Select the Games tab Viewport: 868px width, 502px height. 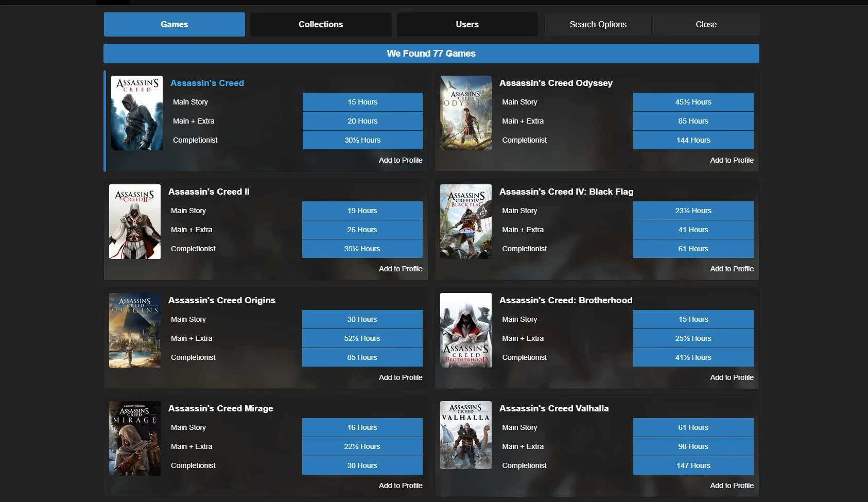click(x=174, y=24)
